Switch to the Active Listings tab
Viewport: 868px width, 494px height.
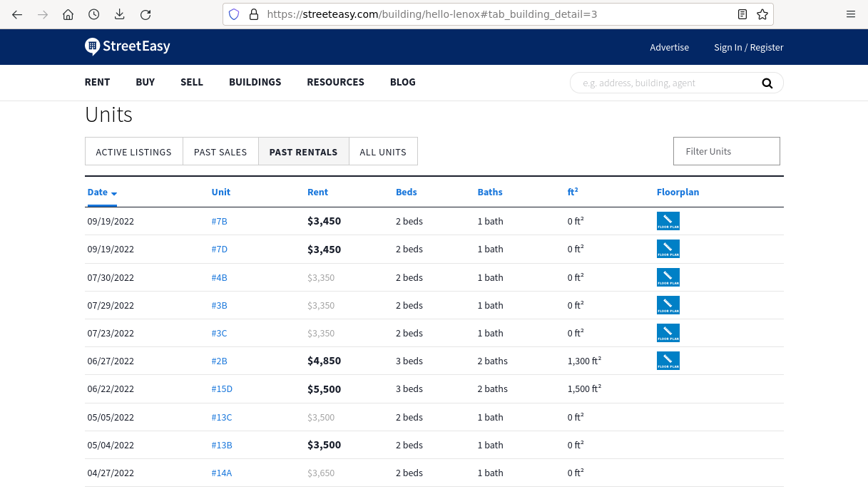[133, 152]
